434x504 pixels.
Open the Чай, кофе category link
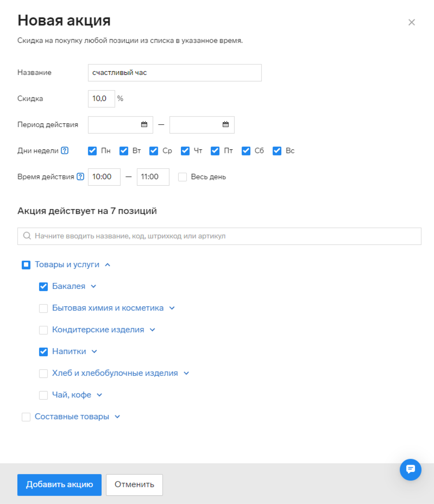[72, 395]
